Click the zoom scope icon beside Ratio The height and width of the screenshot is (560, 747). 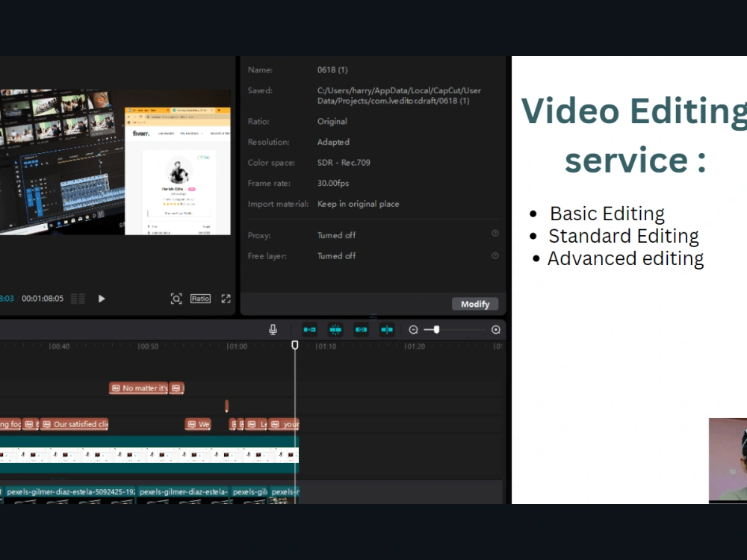pyautogui.click(x=176, y=299)
